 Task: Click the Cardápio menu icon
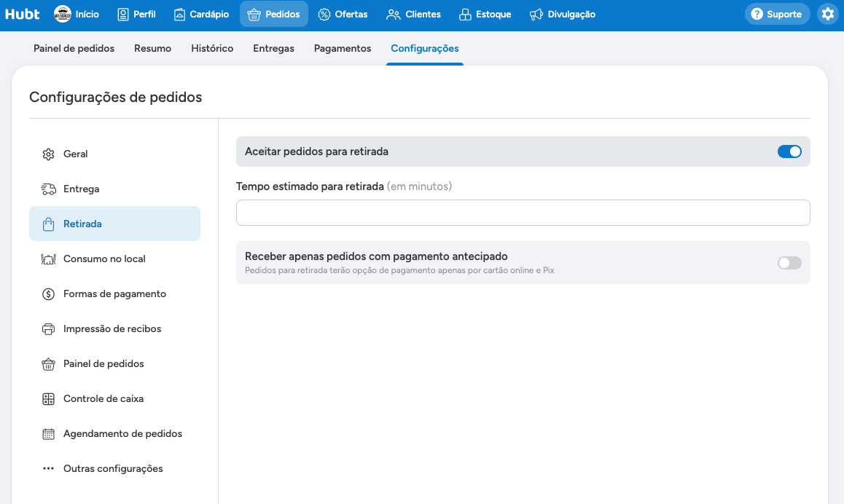(179, 14)
